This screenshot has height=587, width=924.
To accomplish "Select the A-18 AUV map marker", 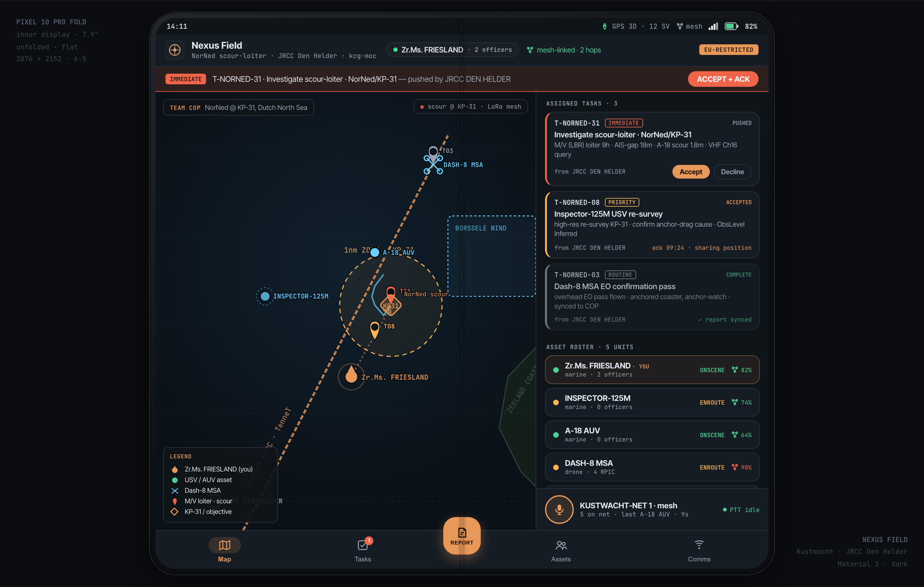I will pos(375,252).
